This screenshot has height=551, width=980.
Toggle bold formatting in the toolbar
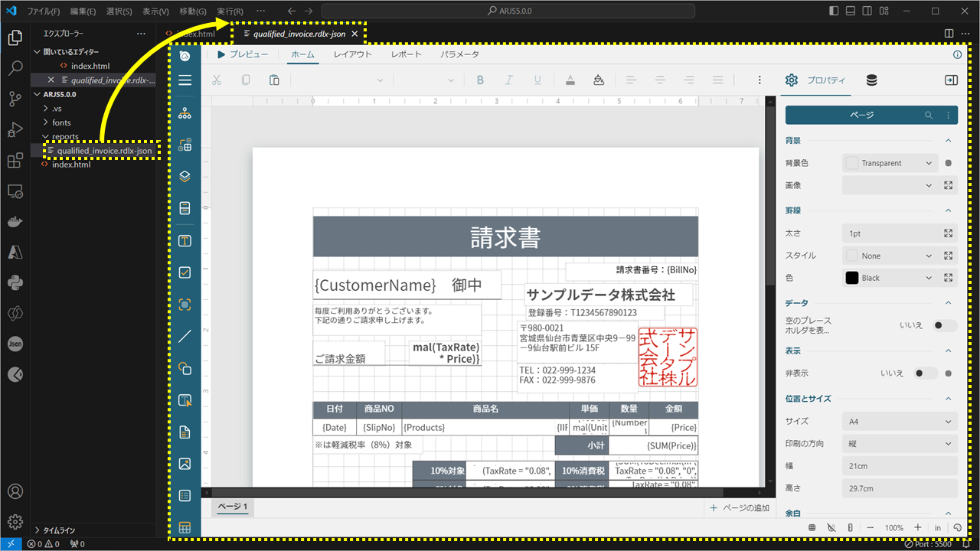click(480, 80)
